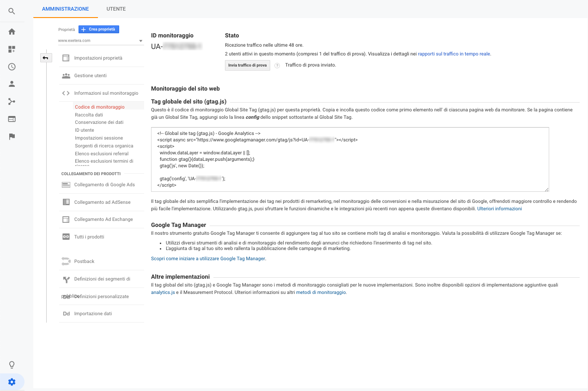Image resolution: width=588 pixels, height=391 pixels.
Task: Switch to the UTENTE tab
Action: (116, 9)
